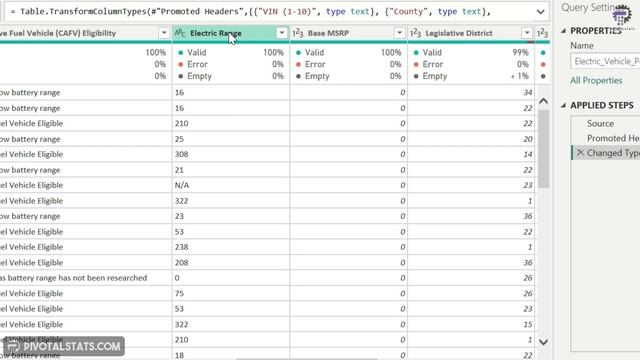Expand the formula bar with the chevron
The image size is (640, 360).
[540, 12]
